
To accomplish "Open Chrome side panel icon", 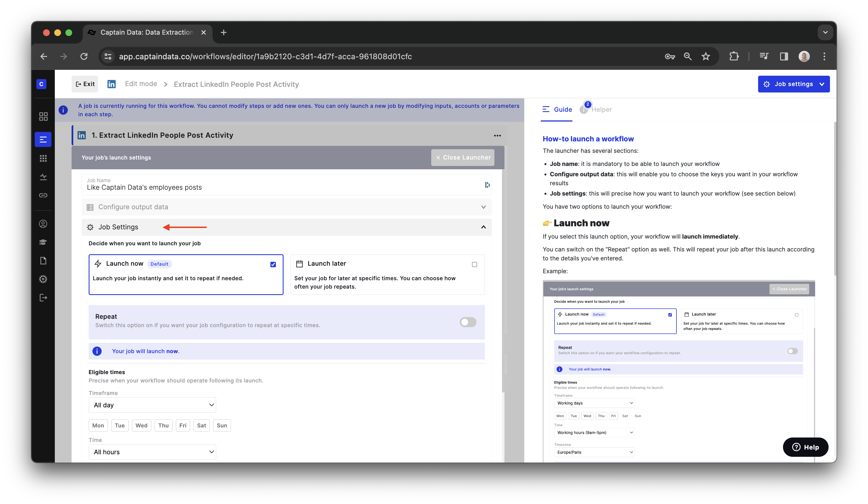I will point(784,56).
